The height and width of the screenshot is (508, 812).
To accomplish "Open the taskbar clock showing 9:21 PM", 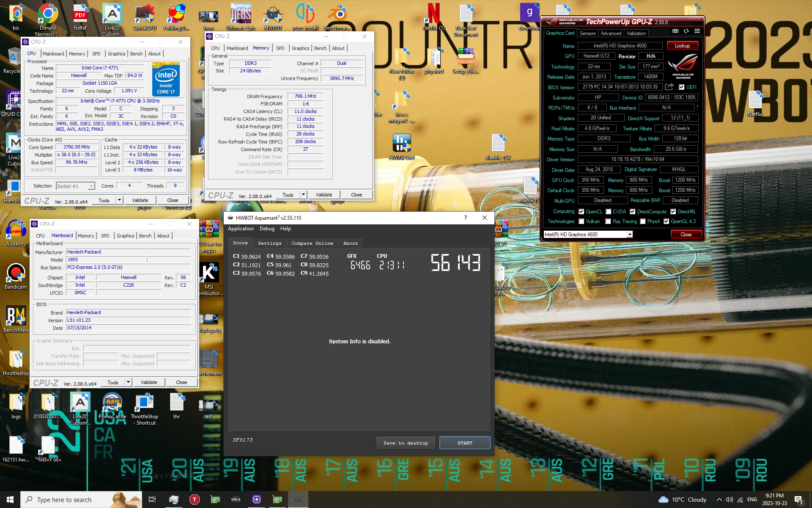I will pyautogui.click(x=774, y=500).
